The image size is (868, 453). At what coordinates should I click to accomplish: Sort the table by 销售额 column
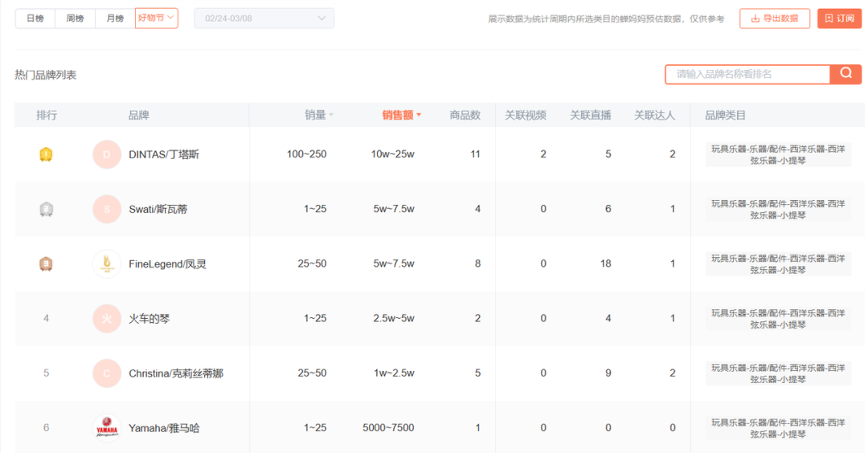tap(401, 115)
